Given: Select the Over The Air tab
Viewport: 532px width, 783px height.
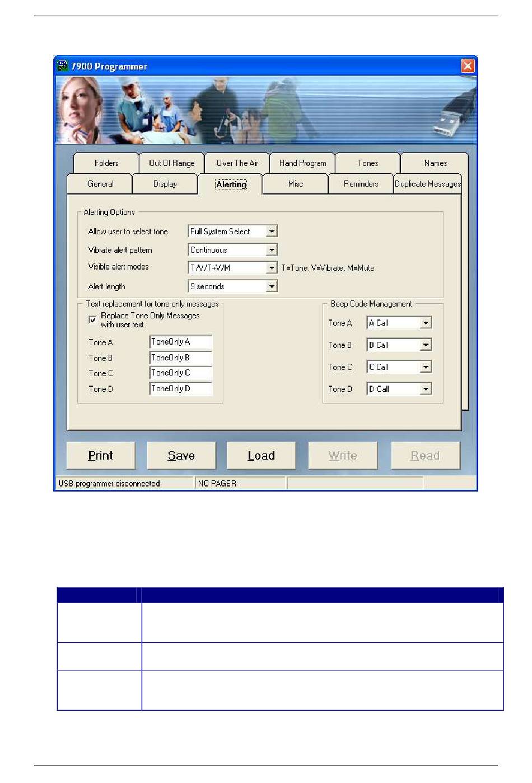Looking at the screenshot, I should tap(237, 163).
